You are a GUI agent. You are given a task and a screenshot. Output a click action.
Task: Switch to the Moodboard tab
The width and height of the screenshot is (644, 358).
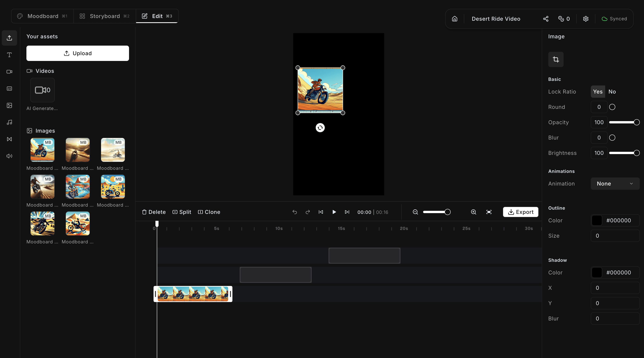(x=42, y=16)
